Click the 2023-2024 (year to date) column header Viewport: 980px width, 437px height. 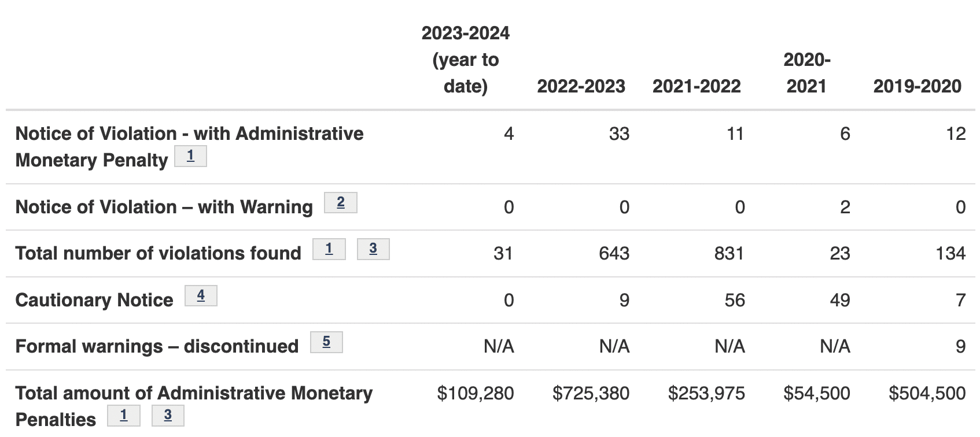pyautogui.click(x=466, y=60)
